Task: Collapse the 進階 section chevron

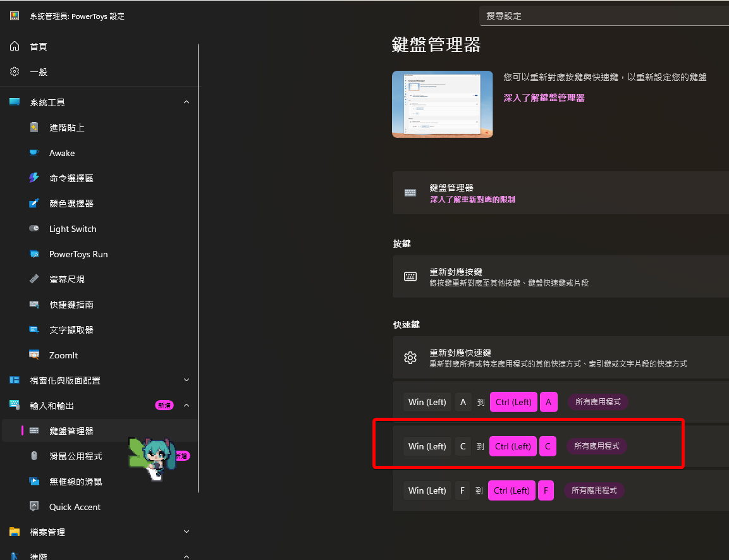Action: point(187,556)
